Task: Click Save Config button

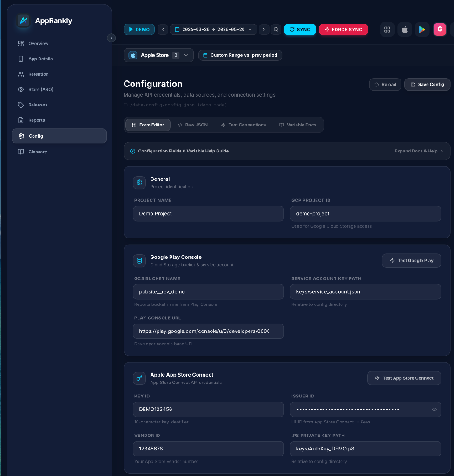Action: 427,85
